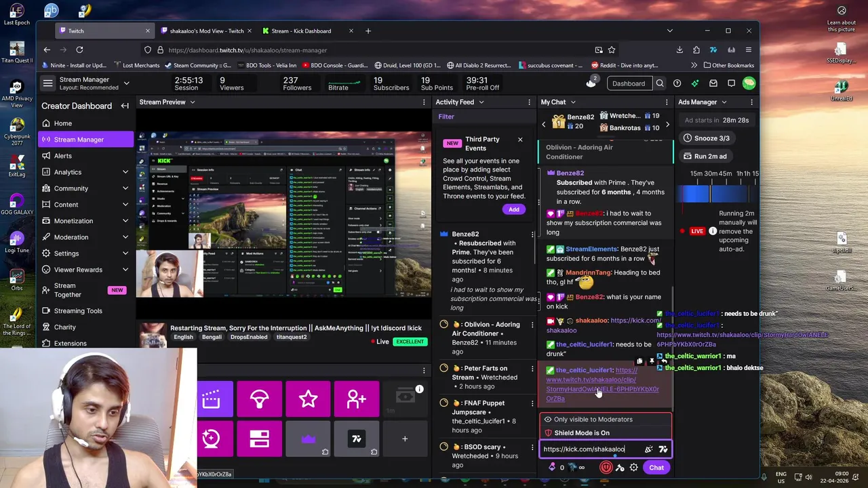This screenshot has height=488, width=868.
Task: Open the hamburger menu next to Stream Manager
Action: tap(47, 83)
